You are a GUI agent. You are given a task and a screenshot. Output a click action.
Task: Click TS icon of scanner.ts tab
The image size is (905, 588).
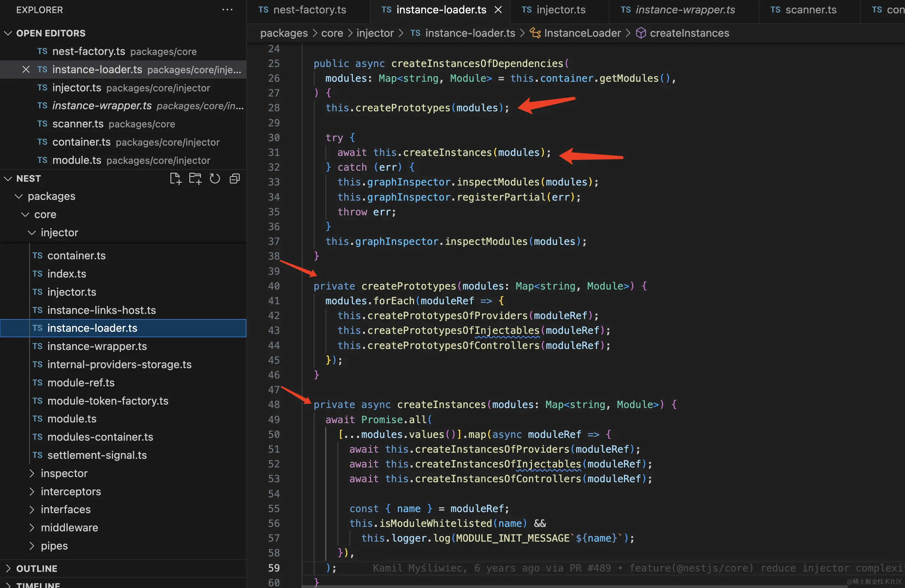pos(775,10)
